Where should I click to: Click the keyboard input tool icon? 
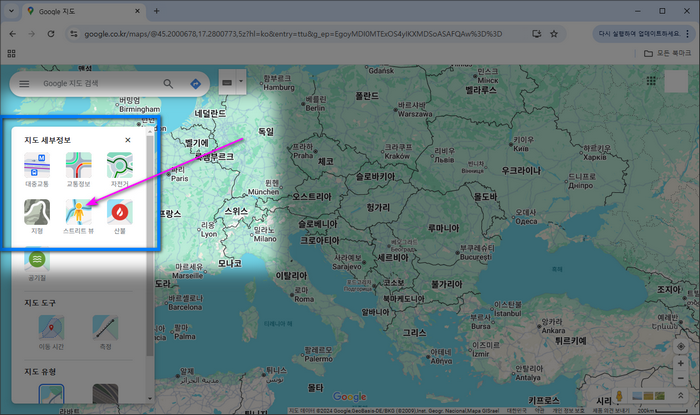tap(227, 82)
